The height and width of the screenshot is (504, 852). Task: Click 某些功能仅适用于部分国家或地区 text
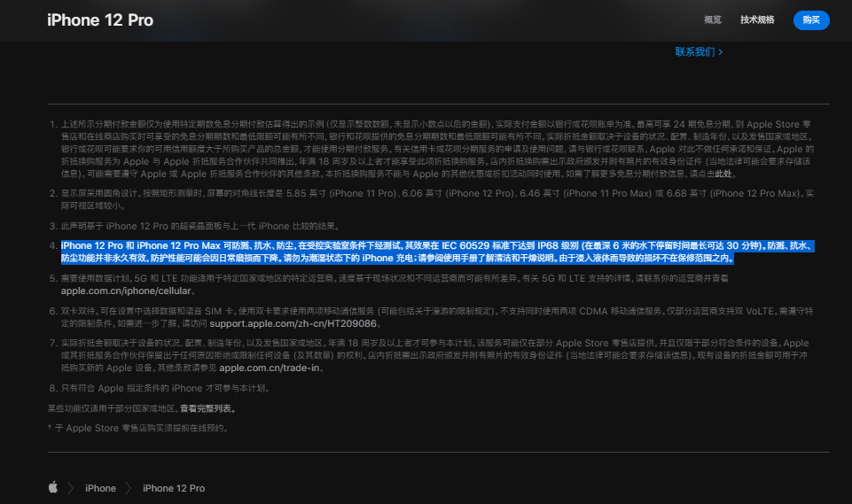pyautogui.click(x=112, y=408)
